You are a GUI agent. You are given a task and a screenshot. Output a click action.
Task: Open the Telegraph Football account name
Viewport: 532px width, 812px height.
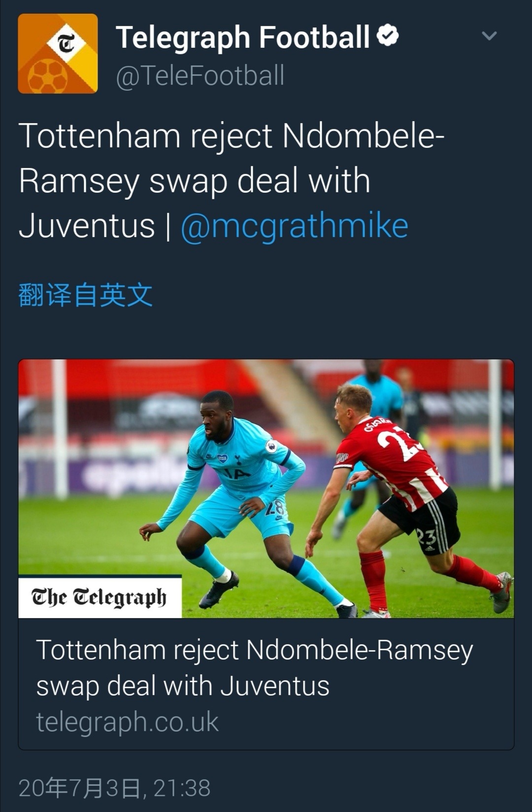pos(243,37)
